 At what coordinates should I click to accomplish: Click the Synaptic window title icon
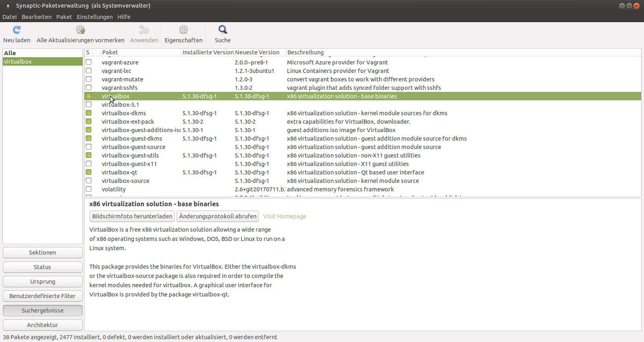tap(8, 6)
